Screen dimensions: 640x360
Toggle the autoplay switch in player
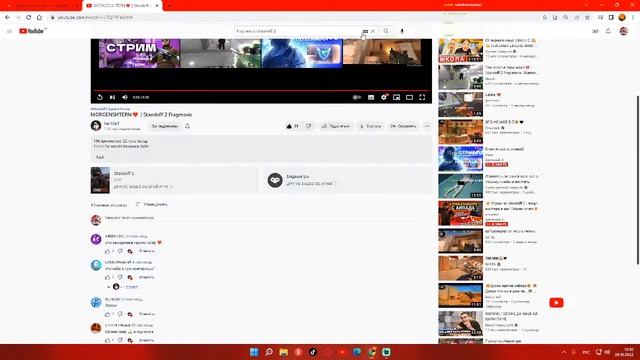357,97
